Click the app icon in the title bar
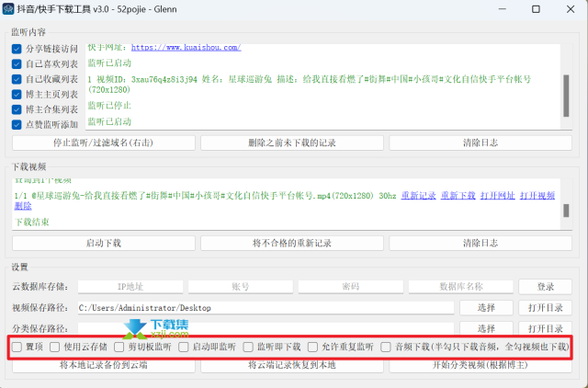 (8, 9)
